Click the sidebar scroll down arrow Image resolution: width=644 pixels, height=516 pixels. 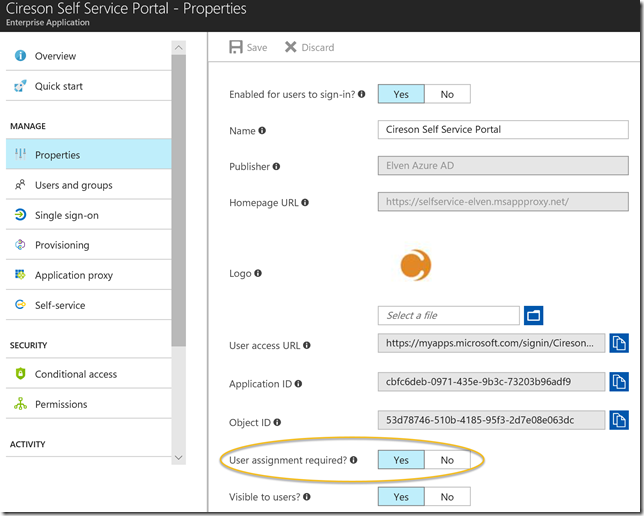tap(179, 457)
